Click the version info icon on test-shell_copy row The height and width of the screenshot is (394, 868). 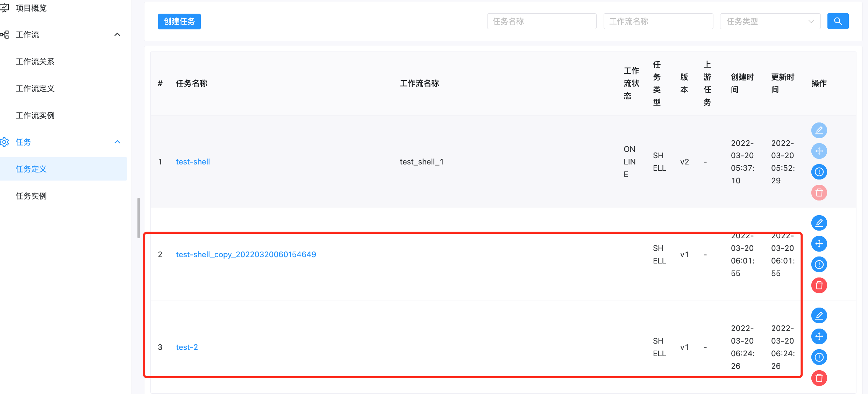tap(819, 265)
